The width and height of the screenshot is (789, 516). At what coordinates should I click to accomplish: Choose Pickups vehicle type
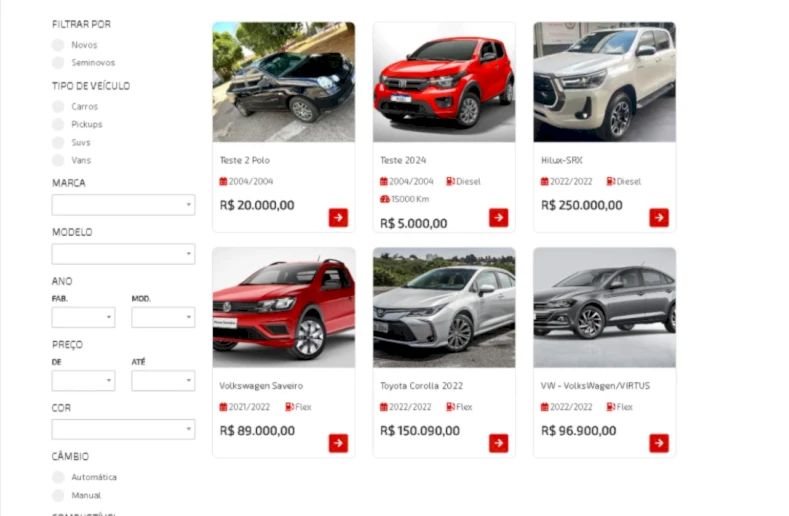(58, 124)
